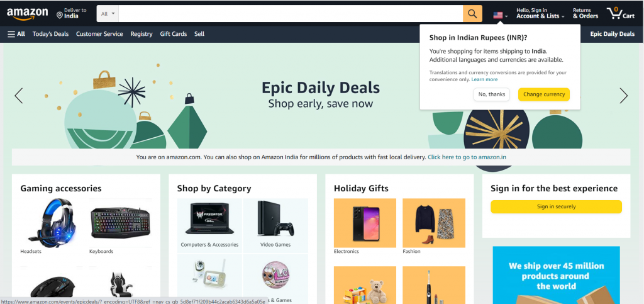Expand the All search category dropdown
This screenshot has width=644, height=304.
click(x=108, y=14)
